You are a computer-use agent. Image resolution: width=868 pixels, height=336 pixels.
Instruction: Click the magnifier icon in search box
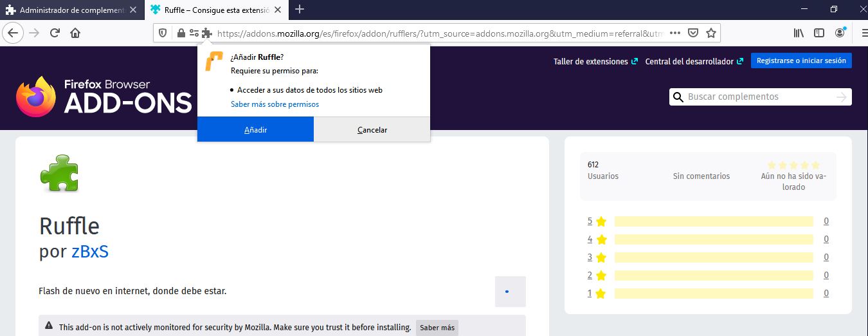coord(678,97)
